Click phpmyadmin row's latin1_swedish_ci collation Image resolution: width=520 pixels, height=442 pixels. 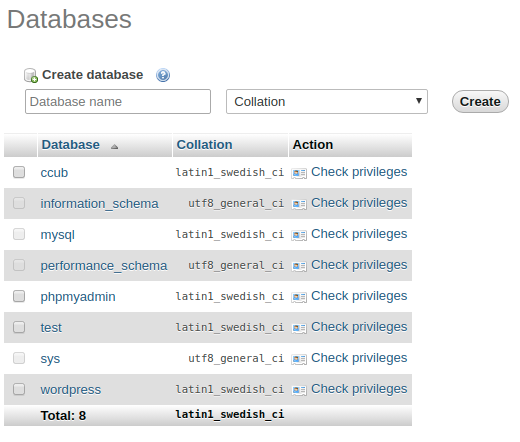(230, 296)
